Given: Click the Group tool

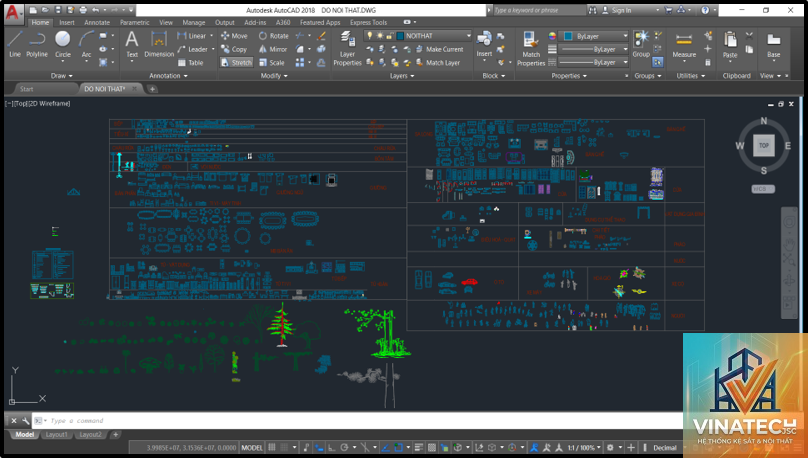Looking at the screenshot, I should point(641,44).
